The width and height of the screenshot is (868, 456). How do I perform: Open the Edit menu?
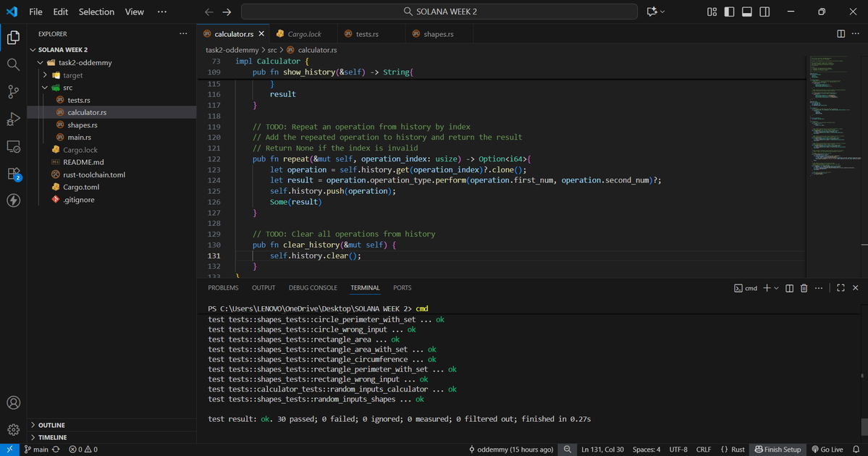(60, 12)
